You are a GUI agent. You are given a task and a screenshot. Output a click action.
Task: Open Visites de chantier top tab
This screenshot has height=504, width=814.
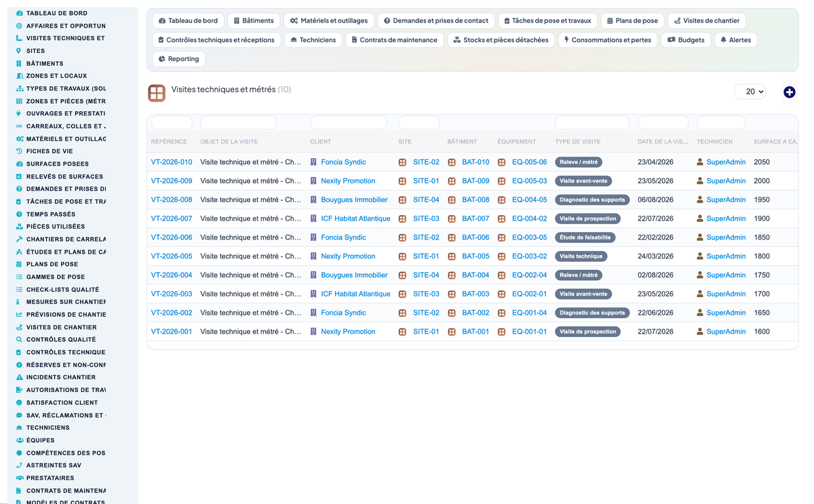(x=707, y=20)
